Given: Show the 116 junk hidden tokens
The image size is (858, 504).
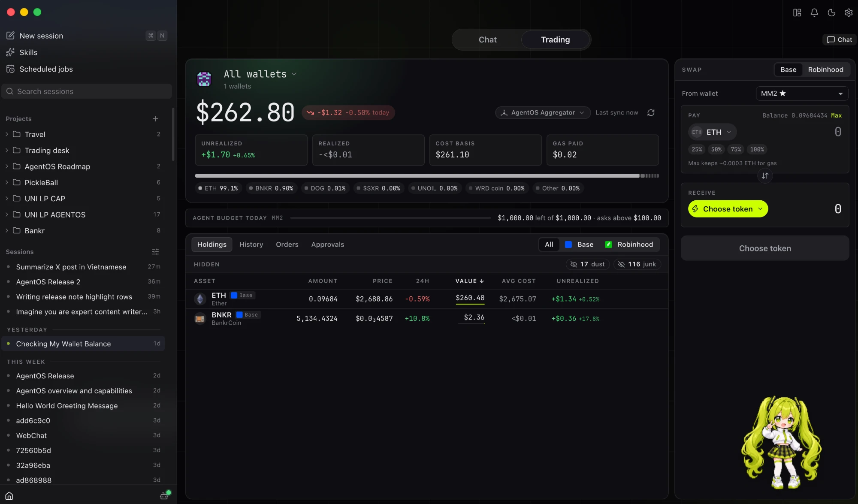Looking at the screenshot, I should 637,264.
